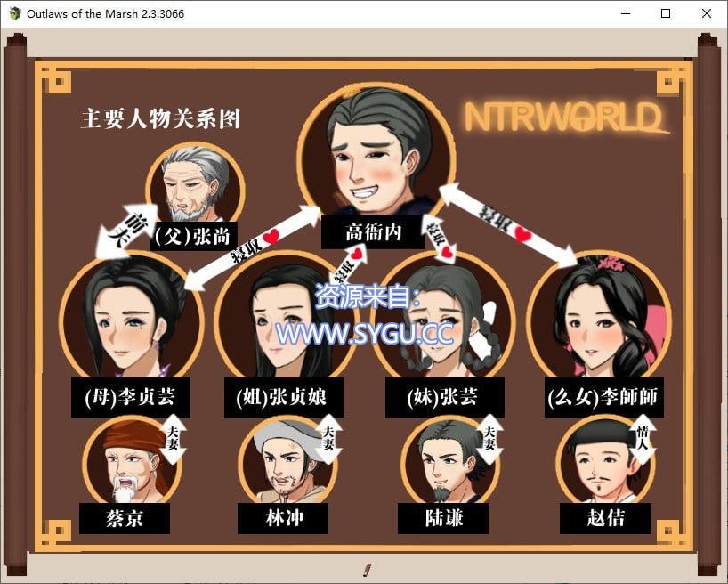Click the 夫妻 arrow beside 林冲
This screenshot has width=728, height=584.
point(328,439)
